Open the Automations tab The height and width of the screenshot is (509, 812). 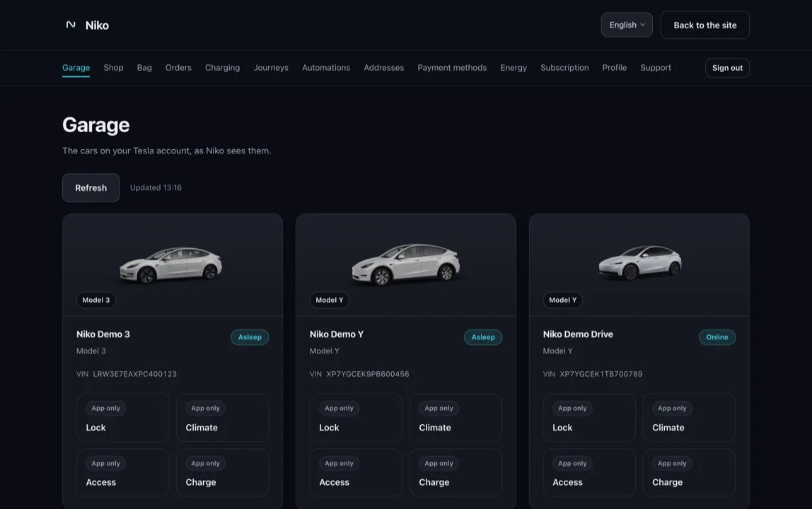pyautogui.click(x=326, y=68)
